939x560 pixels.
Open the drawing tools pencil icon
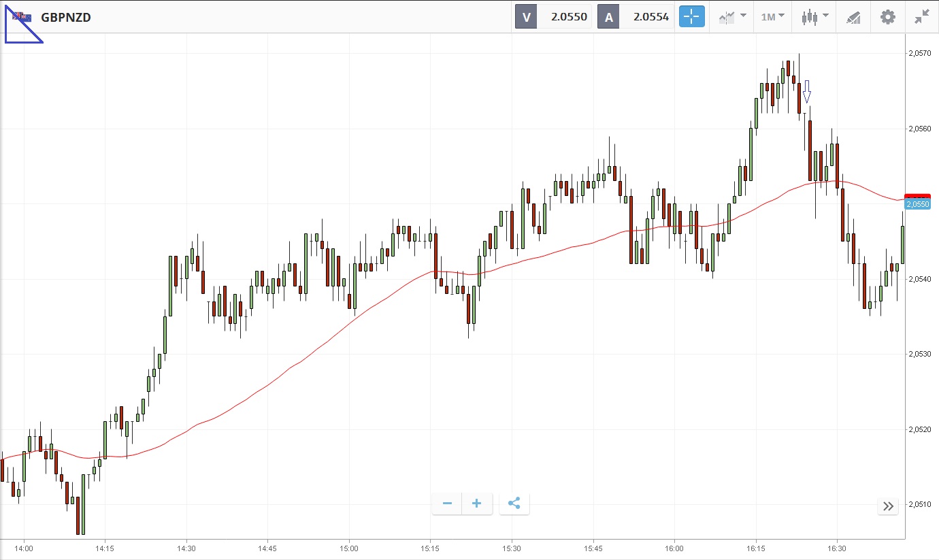853,17
